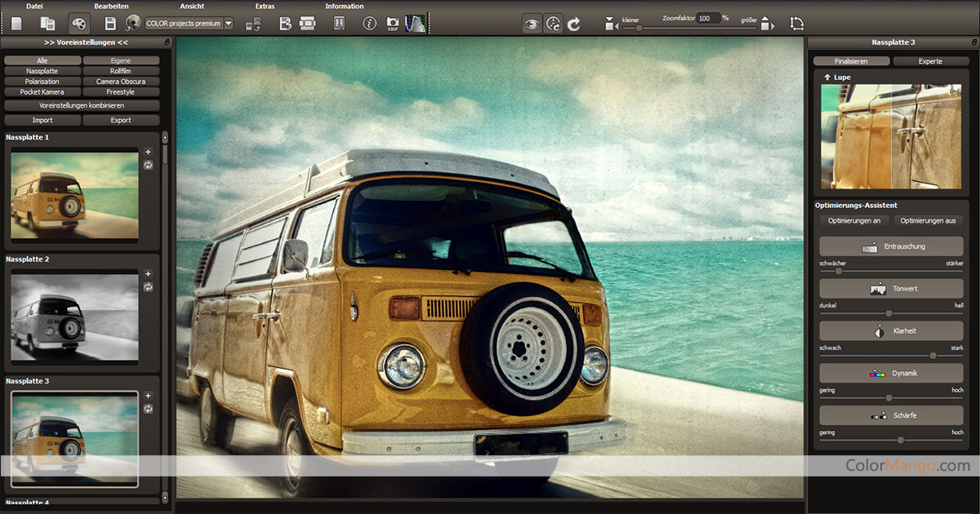Click the book icon under Information
The height and width of the screenshot is (514, 980).
click(339, 24)
